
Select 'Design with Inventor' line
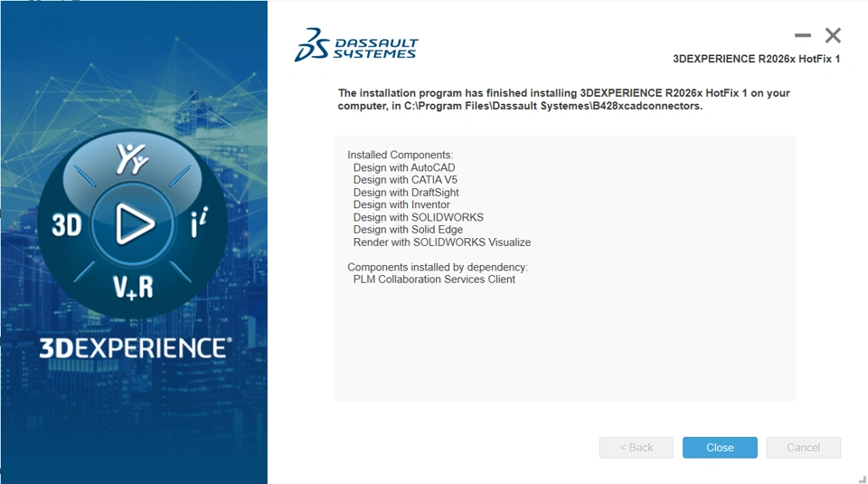click(x=401, y=204)
